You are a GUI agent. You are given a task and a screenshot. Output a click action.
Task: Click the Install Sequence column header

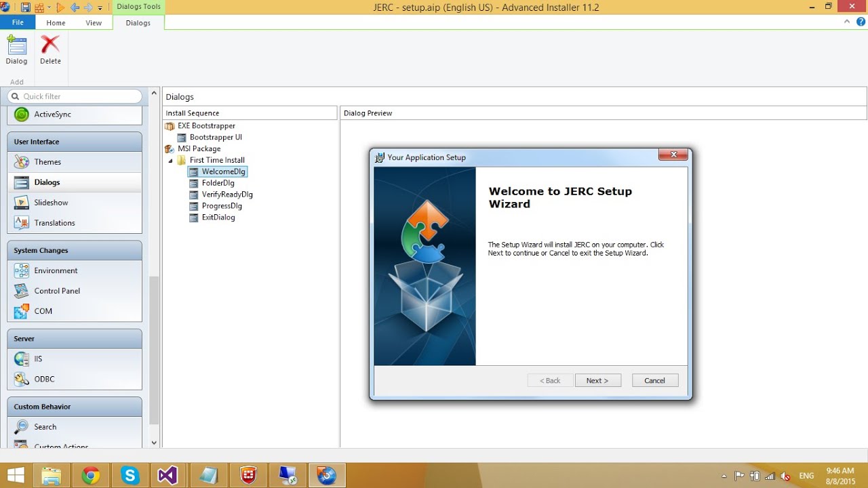pyautogui.click(x=250, y=113)
